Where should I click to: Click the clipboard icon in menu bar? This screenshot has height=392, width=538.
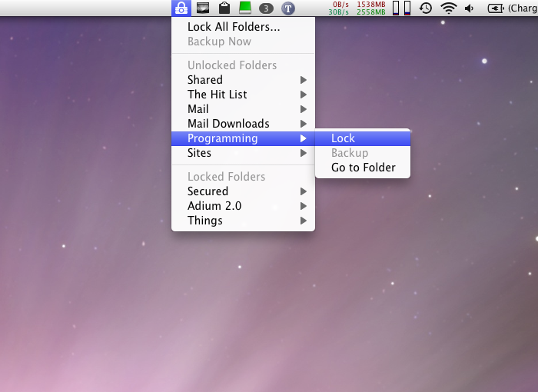point(224,8)
